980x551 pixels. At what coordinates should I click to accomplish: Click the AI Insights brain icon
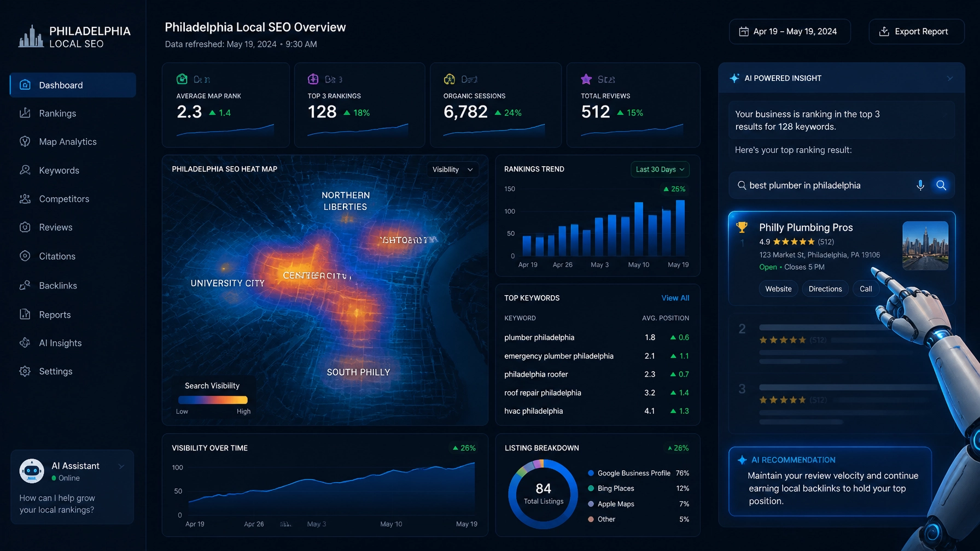click(25, 343)
